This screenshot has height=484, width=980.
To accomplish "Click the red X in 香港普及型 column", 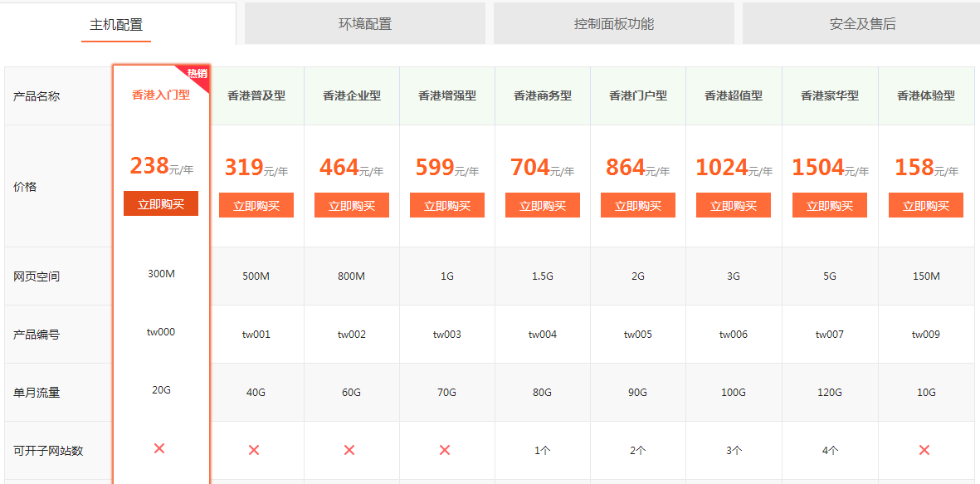I will point(254,450).
